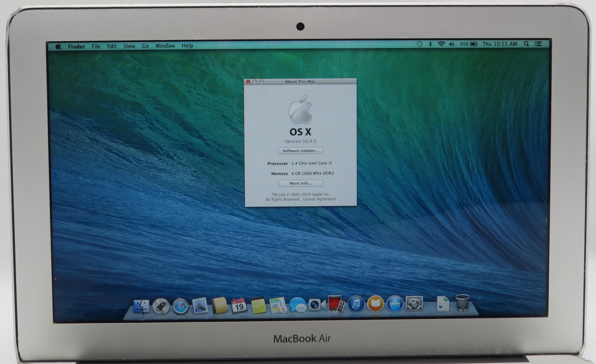The image size is (596, 364).
Task: Open Mail stamp icon in Dock
Action: (x=200, y=306)
